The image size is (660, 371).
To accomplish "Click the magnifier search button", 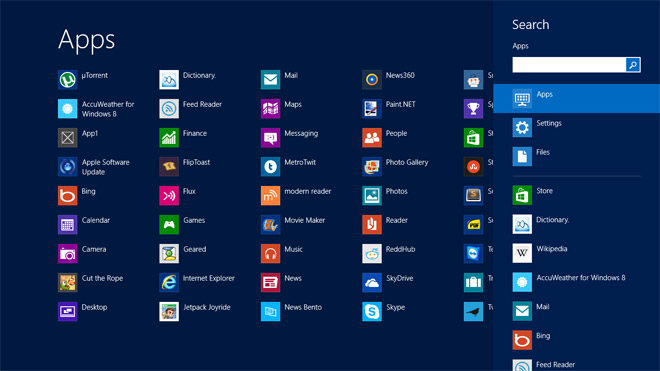I will (x=633, y=65).
